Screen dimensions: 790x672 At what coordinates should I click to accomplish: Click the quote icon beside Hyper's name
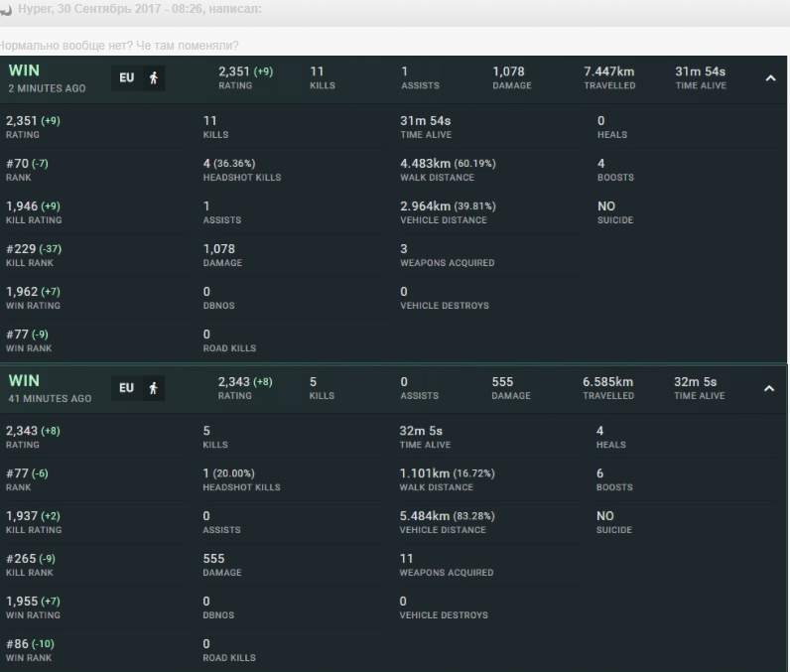[x=6, y=10]
